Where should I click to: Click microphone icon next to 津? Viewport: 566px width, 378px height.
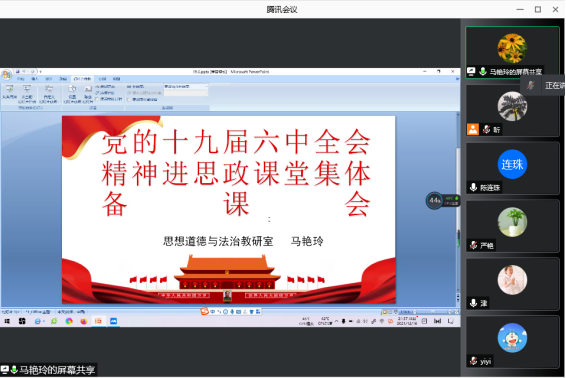coord(473,303)
